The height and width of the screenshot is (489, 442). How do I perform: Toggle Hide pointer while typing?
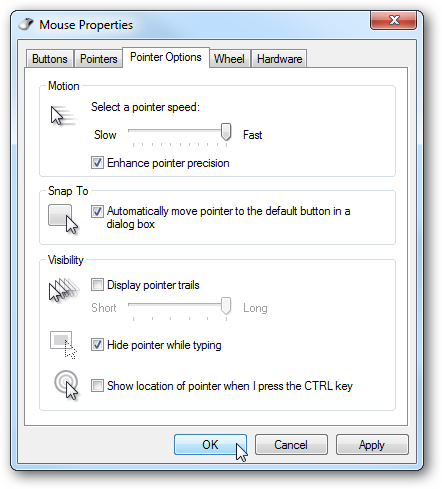click(97, 345)
